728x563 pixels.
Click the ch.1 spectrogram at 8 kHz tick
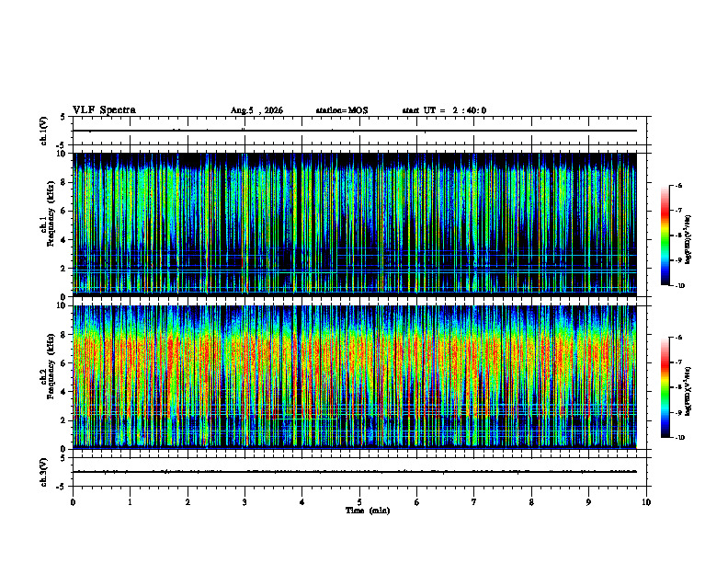click(64, 182)
